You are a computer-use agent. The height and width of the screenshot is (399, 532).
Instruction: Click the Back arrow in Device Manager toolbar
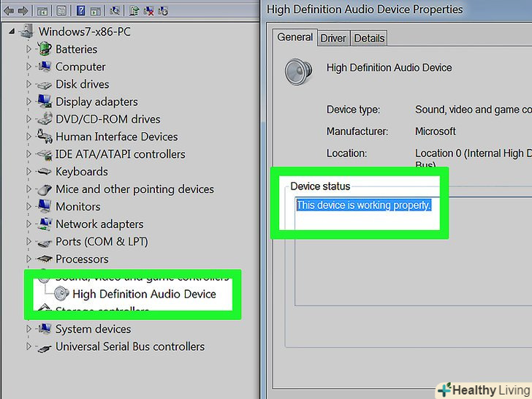coord(9,11)
